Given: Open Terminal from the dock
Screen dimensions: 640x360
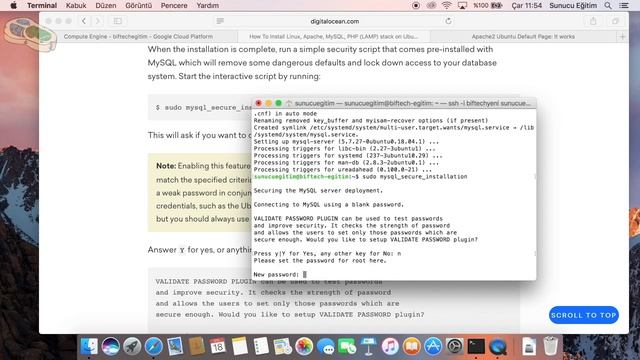Looking at the screenshot, I should click(476, 347).
